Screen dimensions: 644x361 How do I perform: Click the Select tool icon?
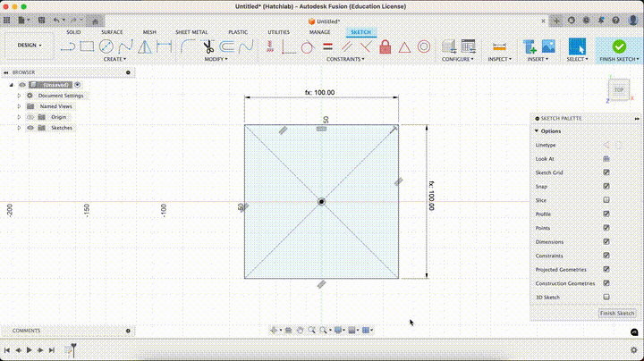pyautogui.click(x=577, y=46)
